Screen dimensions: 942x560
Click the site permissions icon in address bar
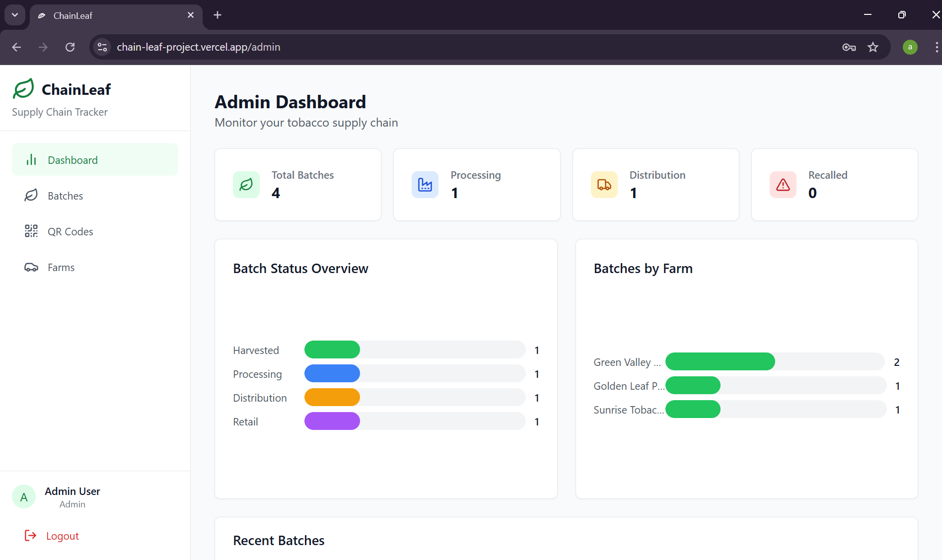tap(102, 47)
